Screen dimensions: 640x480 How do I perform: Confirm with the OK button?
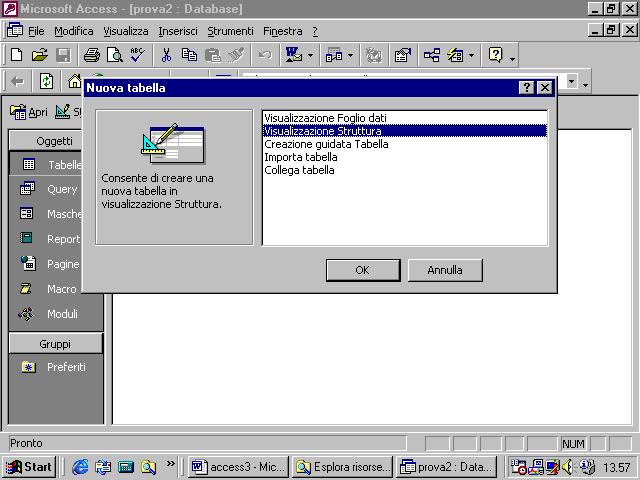click(363, 270)
